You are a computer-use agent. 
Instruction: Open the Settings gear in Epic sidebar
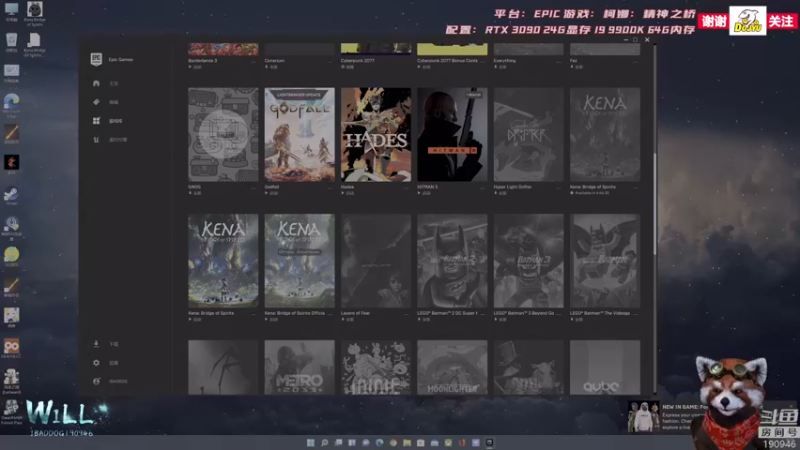pyautogui.click(x=96, y=363)
